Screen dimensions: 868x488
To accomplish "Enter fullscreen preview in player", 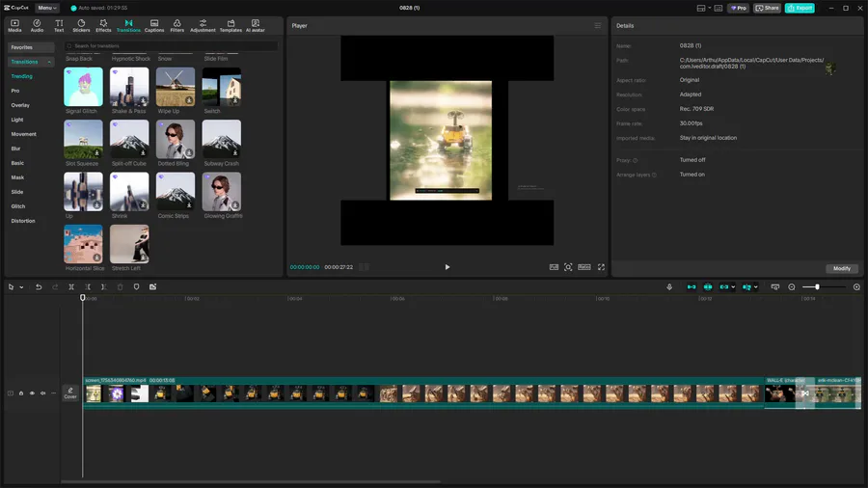I will click(x=601, y=267).
